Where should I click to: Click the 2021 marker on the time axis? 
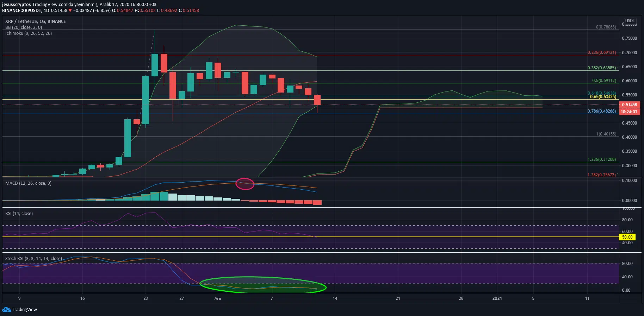(x=497, y=298)
